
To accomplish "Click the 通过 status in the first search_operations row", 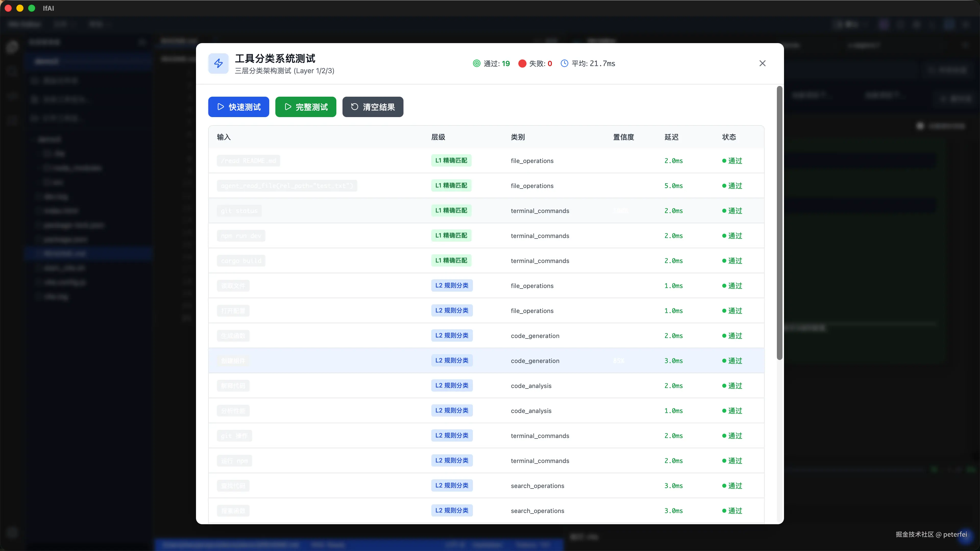I will pyautogui.click(x=735, y=486).
